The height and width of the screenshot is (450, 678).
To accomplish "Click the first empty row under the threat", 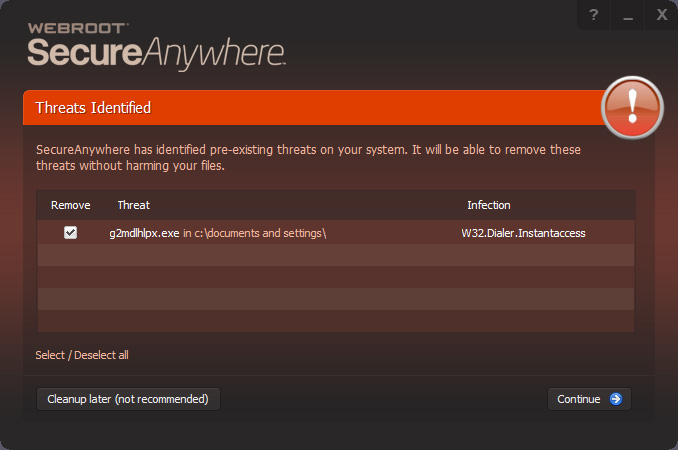I will click(x=336, y=255).
